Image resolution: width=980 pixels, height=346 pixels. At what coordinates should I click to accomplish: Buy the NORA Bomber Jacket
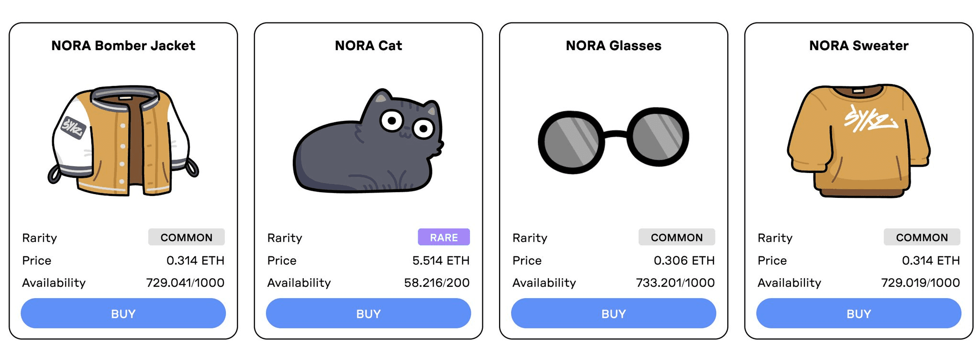(123, 314)
